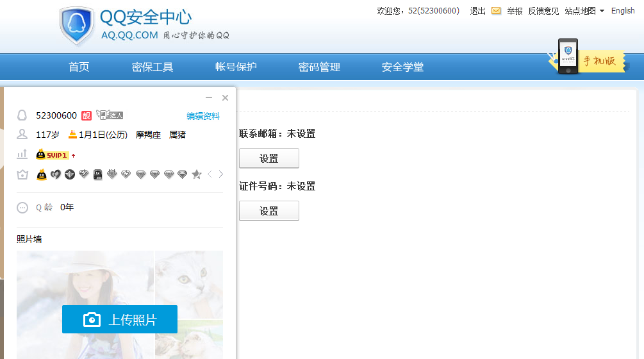Click the AQ.QQ.COM site address text

pos(129,35)
